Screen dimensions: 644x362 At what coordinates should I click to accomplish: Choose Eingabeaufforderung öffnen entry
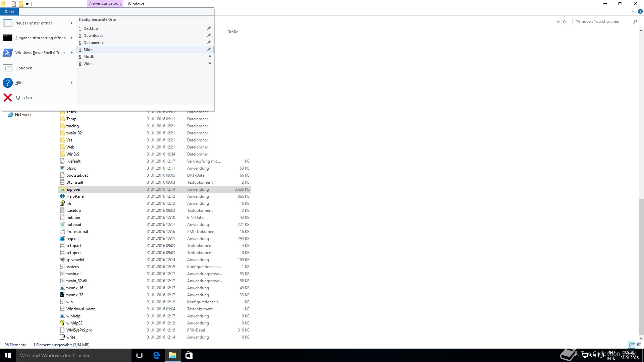pyautogui.click(x=38, y=38)
